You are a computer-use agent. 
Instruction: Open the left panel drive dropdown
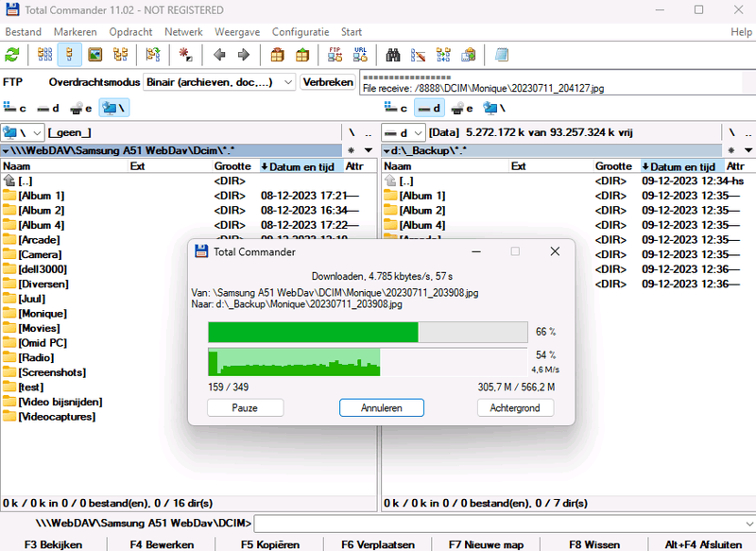point(23,132)
